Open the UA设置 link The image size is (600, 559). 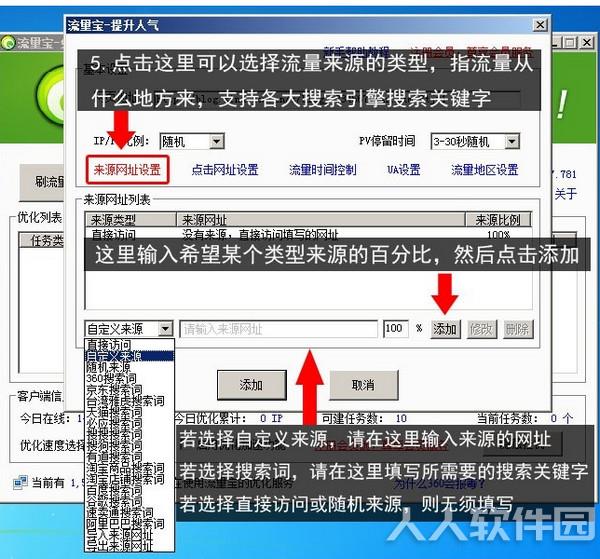coord(404,169)
